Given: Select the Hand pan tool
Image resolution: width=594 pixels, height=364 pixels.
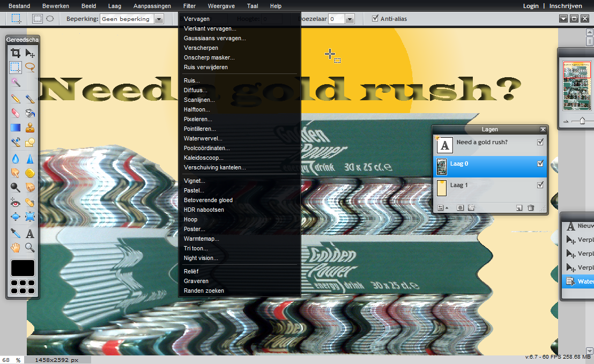Looking at the screenshot, I should [x=16, y=248].
